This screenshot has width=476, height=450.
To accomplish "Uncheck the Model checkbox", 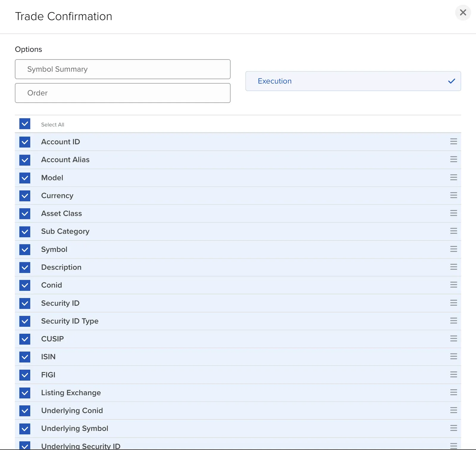I will [x=25, y=178].
